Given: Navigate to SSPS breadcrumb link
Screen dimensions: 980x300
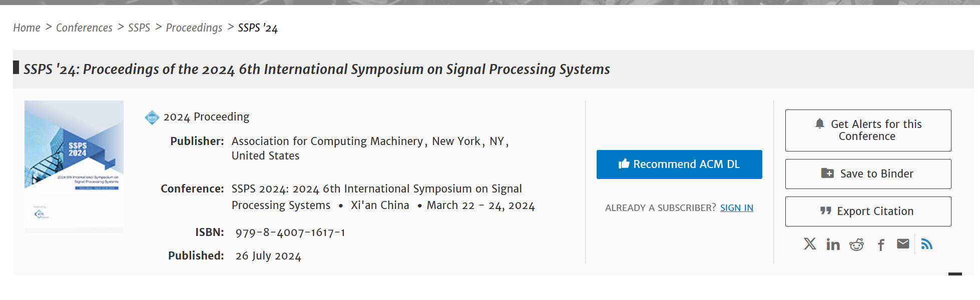Looking at the screenshot, I should [x=139, y=27].
